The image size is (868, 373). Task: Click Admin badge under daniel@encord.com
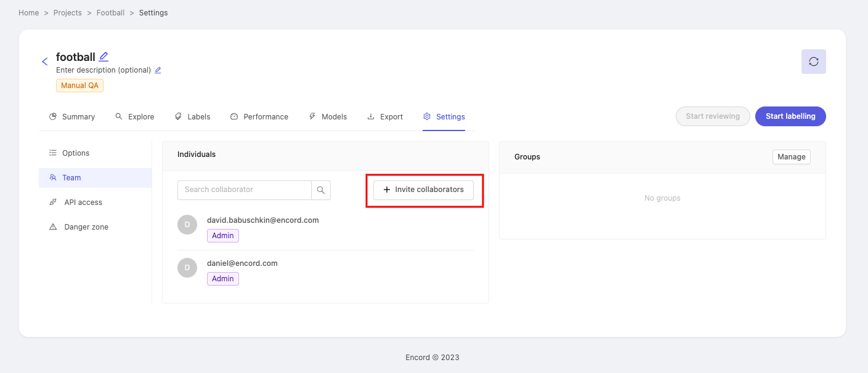point(223,279)
